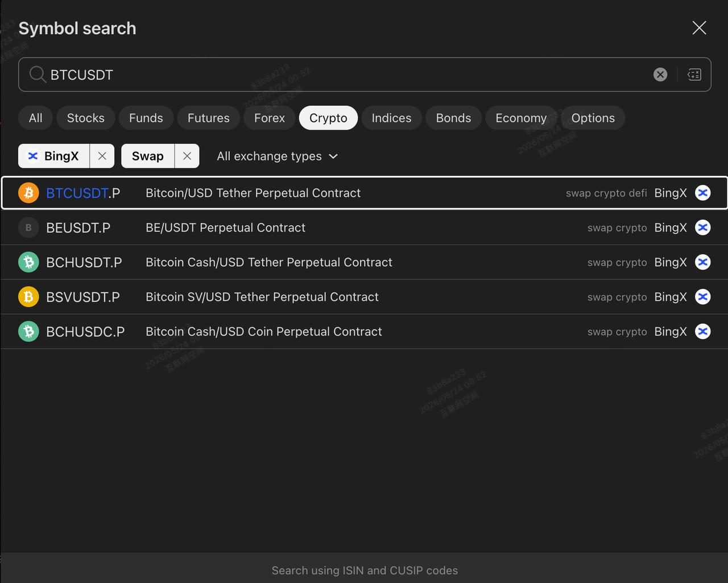Open the expression builder icon in search bar
The width and height of the screenshot is (728, 583).
tap(694, 75)
